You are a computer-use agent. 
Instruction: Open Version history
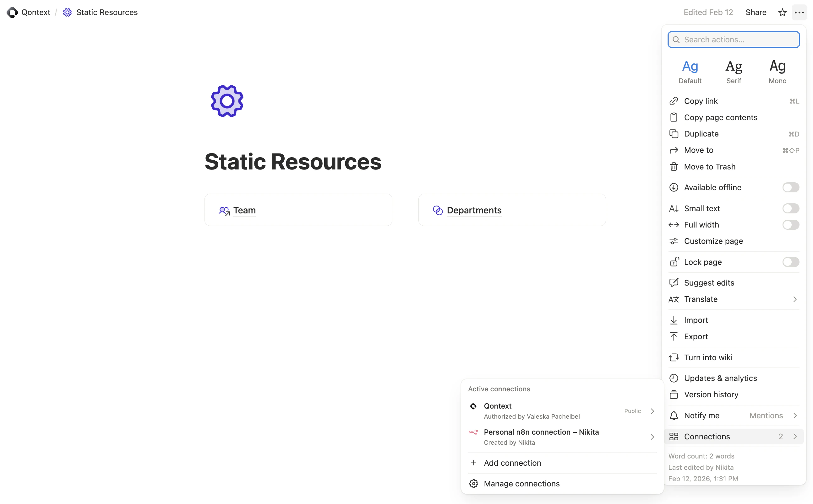tap(712, 394)
